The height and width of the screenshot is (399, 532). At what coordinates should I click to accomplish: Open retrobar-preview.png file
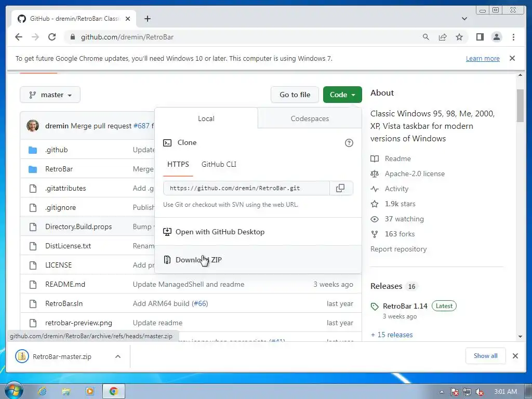click(x=78, y=323)
